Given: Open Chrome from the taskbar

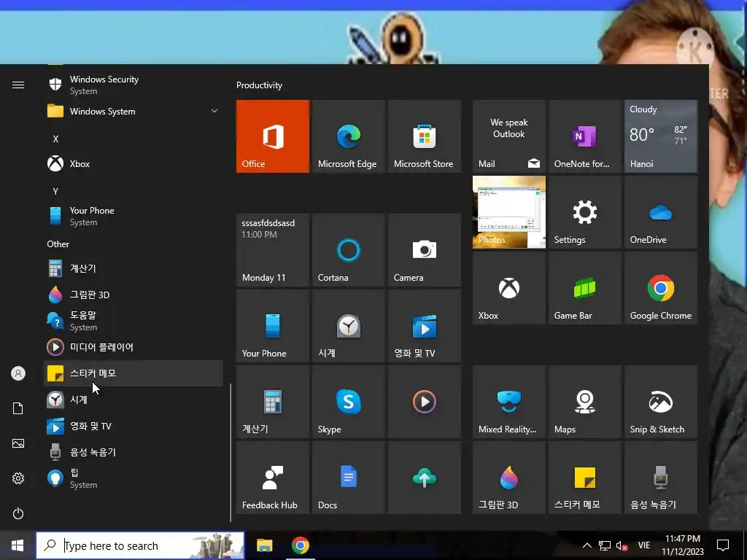Looking at the screenshot, I should click(300, 545).
